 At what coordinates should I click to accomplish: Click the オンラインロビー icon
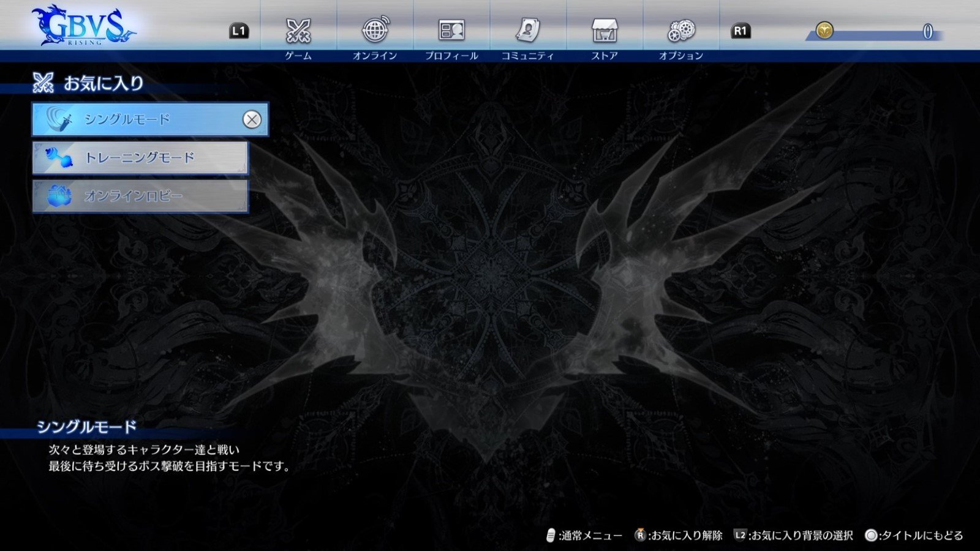(x=60, y=196)
